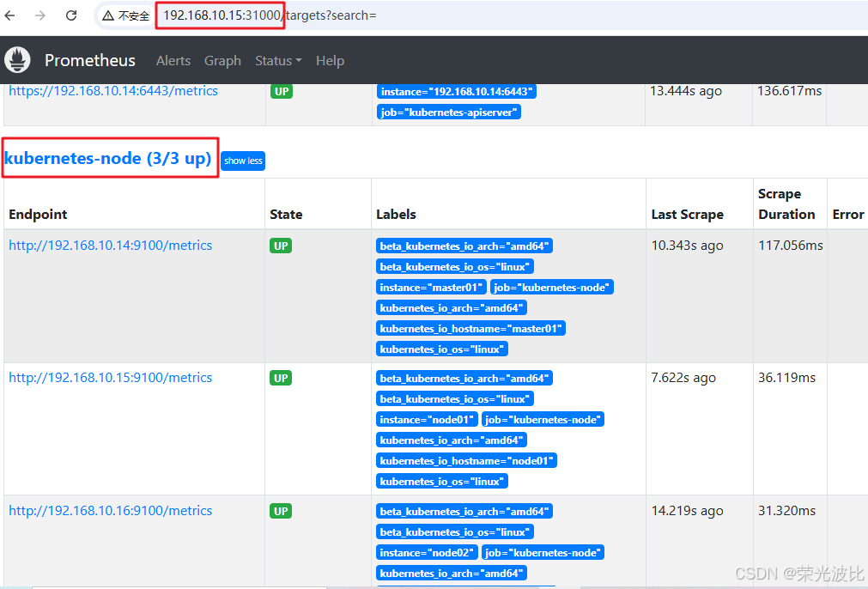Click the 136.617ms scrape duration value
This screenshot has height=589, width=868.
point(789,91)
